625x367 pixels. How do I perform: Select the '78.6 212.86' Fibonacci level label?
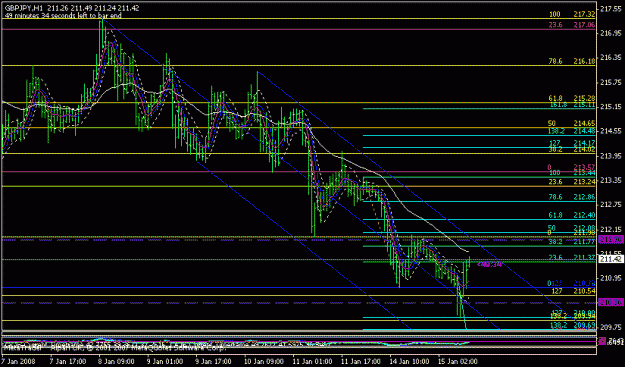572,197
